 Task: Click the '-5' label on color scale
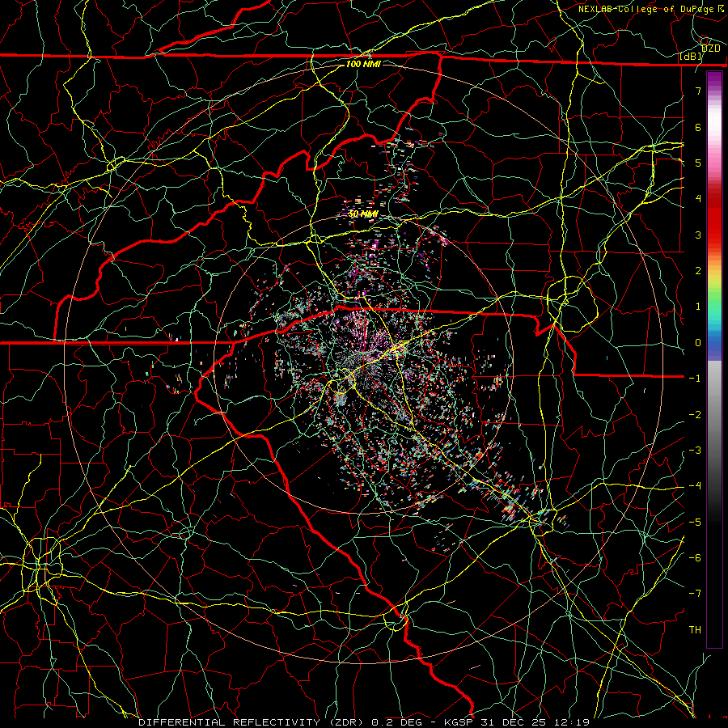tap(695, 522)
